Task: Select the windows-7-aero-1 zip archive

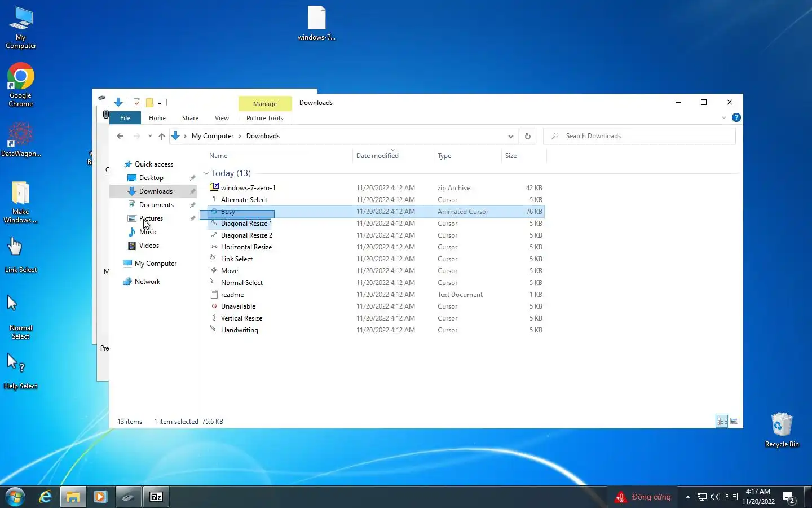Action: tap(248, 188)
